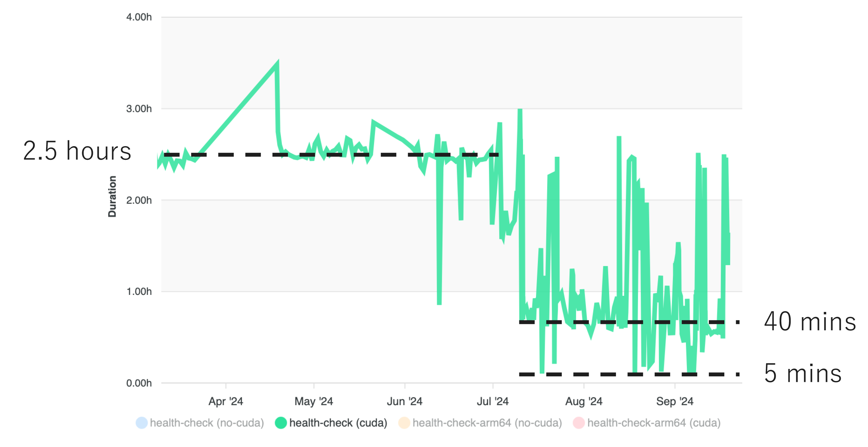Click the 0.00h y-axis label
This screenshot has width=868, height=447.
point(139,383)
